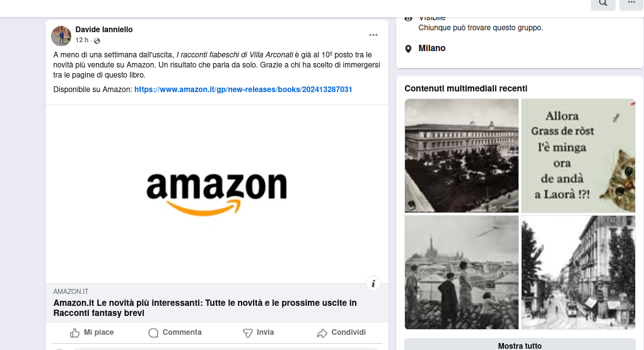The image size is (644, 350).
Task: Click Davide Ianniello's profile picture
Action: click(x=61, y=36)
